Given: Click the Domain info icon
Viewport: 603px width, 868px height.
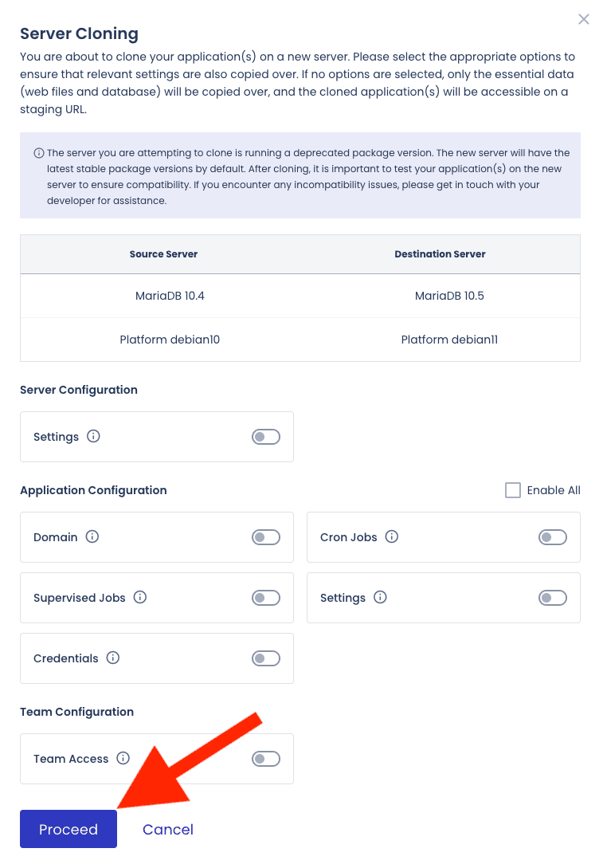Looking at the screenshot, I should [x=92, y=536].
